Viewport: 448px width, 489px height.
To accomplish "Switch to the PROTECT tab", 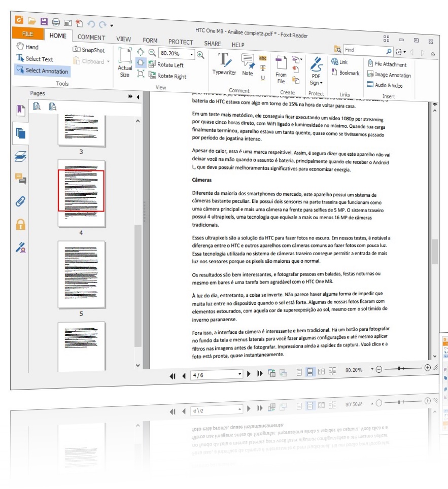I will click(x=181, y=42).
